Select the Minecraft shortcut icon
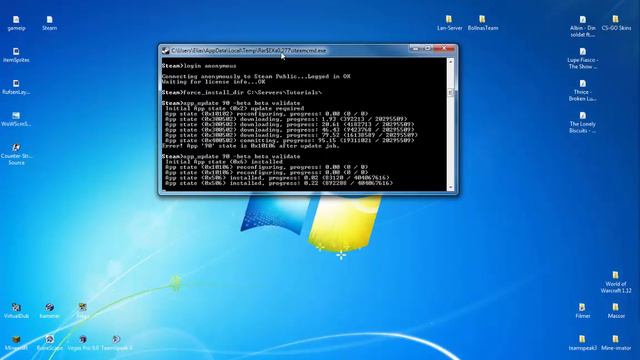This screenshot has height=360, width=640. [x=16, y=343]
